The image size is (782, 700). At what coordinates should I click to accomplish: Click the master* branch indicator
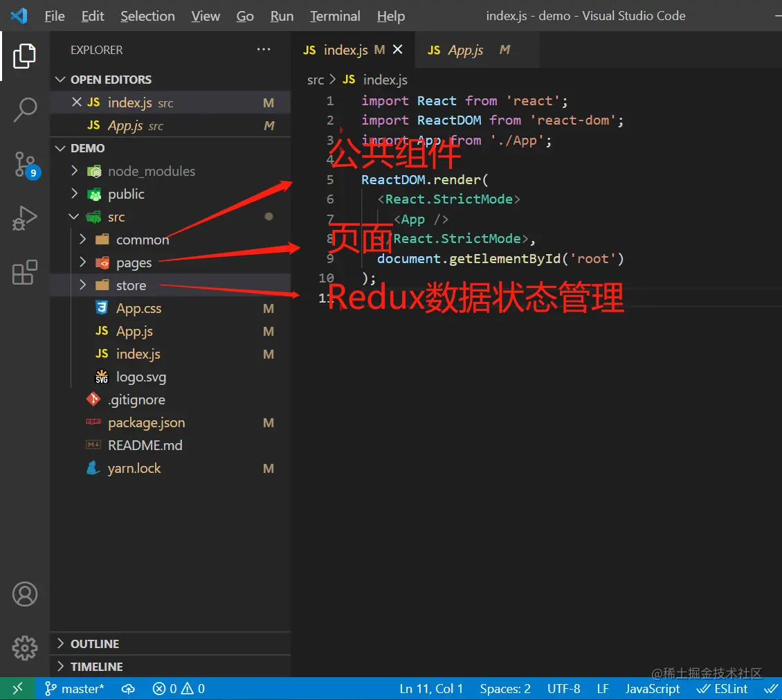(x=75, y=688)
